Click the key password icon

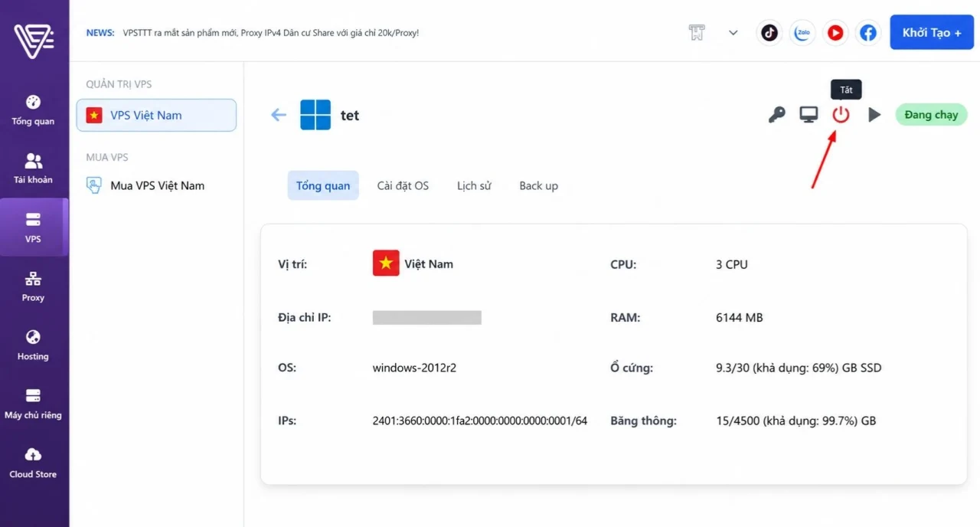(777, 115)
